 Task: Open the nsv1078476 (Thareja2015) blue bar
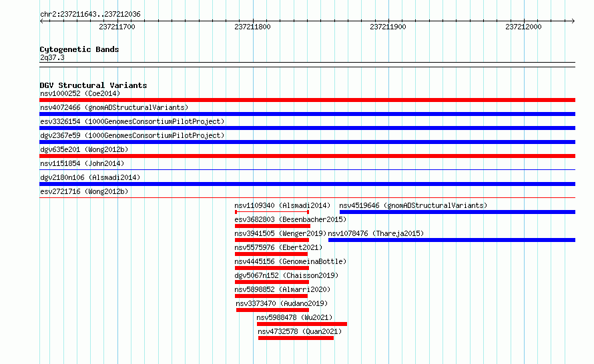(452, 240)
